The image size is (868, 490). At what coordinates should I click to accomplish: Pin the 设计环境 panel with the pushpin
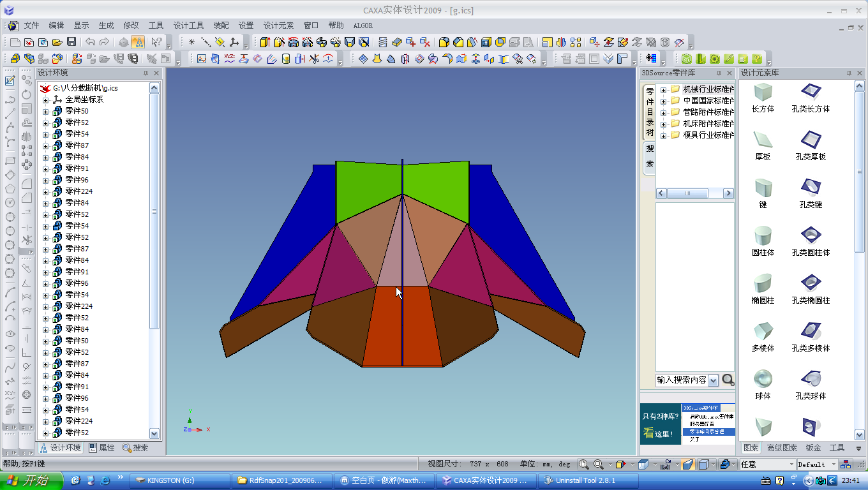pos(146,73)
